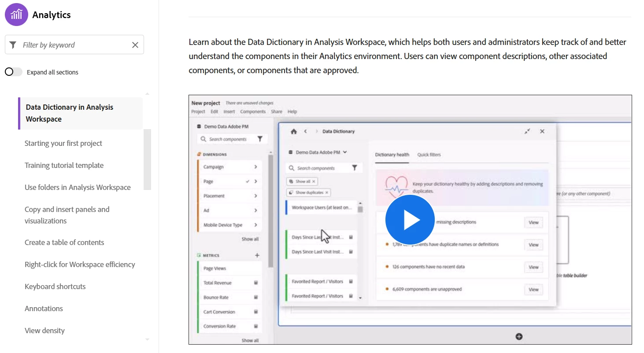Click database icon next to Demo Data Adobe PM
The height and width of the screenshot is (353, 644).
200,126
